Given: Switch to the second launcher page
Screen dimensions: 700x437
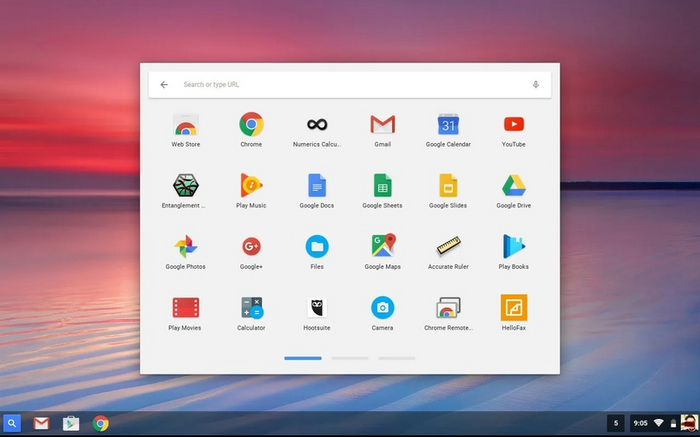Looking at the screenshot, I should coord(350,358).
